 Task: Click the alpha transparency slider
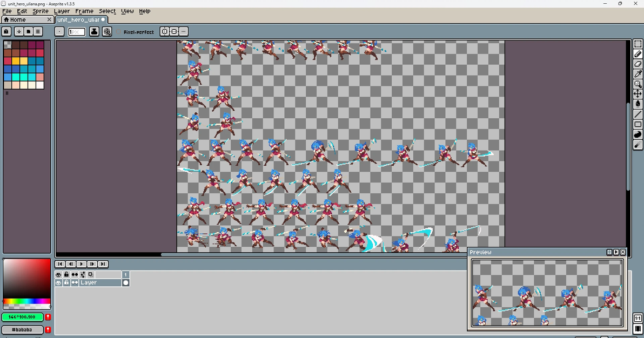[x=26, y=306]
